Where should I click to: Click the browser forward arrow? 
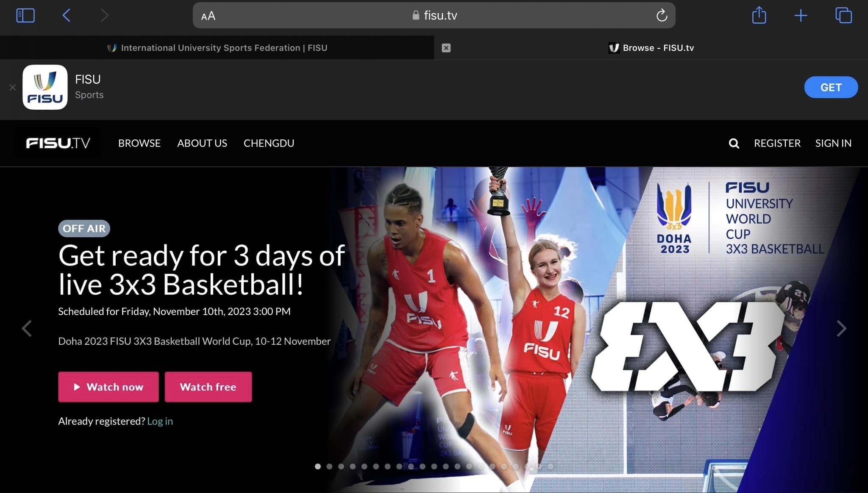point(104,16)
